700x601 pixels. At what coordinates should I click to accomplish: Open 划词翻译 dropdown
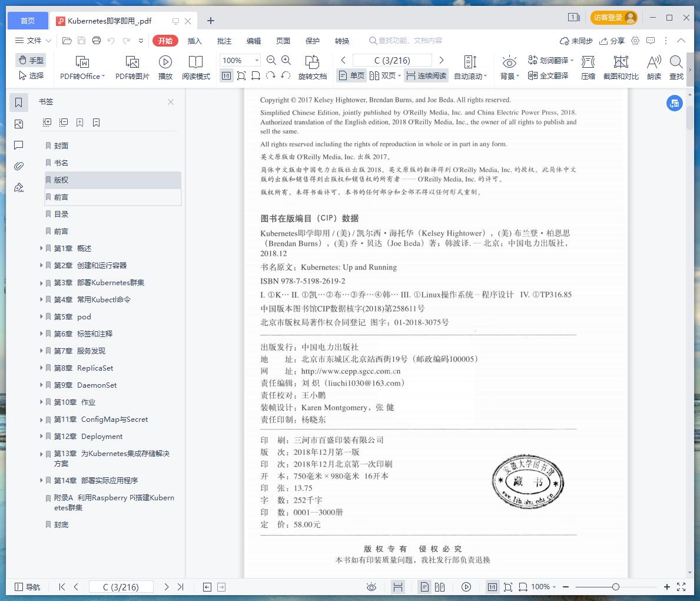pyautogui.click(x=550, y=60)
